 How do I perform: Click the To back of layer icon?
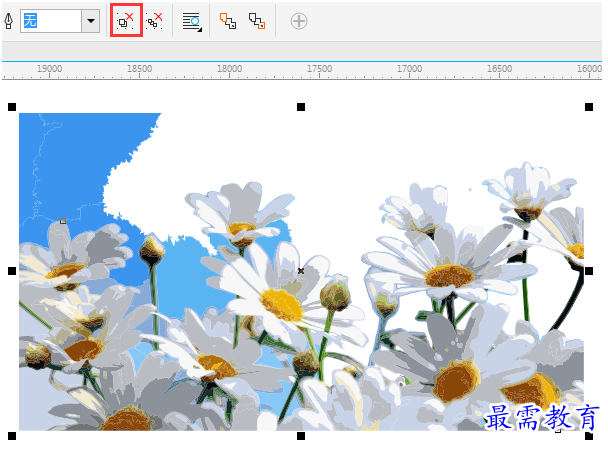[x=257, y=21]
